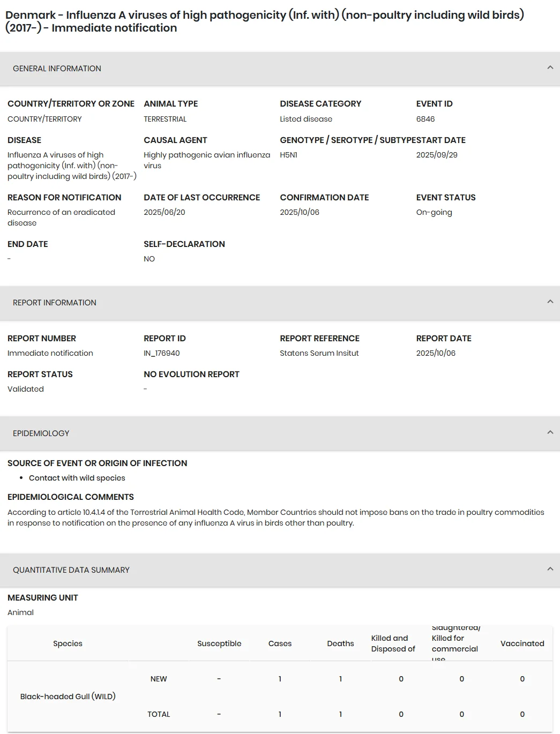Collapse the General Information chevron
Screen dimensions: 560x734
coord(550,68)
